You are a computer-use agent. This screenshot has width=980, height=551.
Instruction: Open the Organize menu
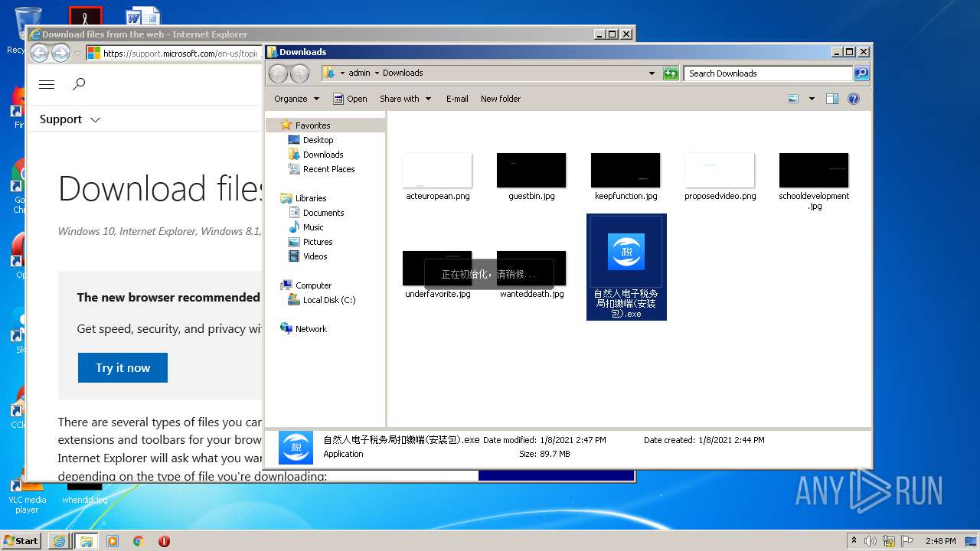click(x=296, y=99)
